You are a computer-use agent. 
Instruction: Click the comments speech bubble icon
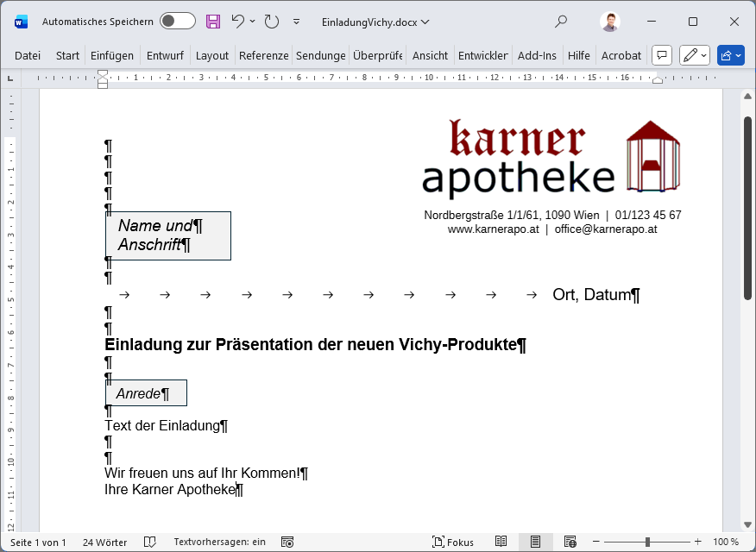(x=662, y=55)
